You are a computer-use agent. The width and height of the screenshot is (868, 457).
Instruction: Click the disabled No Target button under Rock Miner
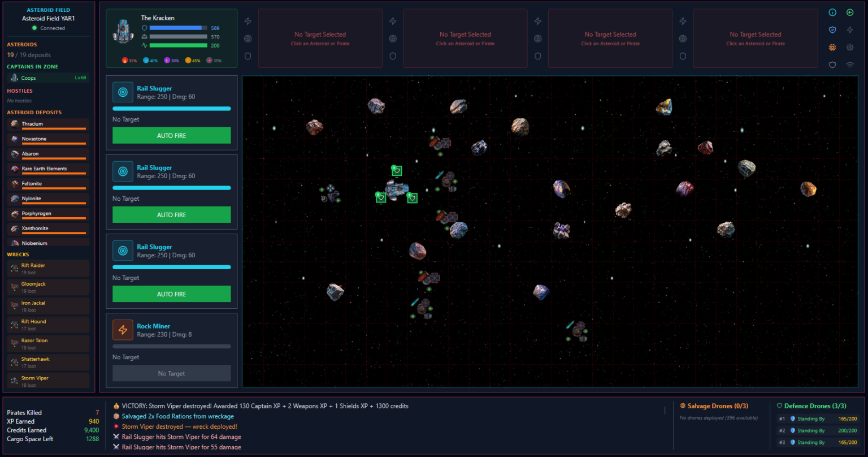[x=172, y=373]
